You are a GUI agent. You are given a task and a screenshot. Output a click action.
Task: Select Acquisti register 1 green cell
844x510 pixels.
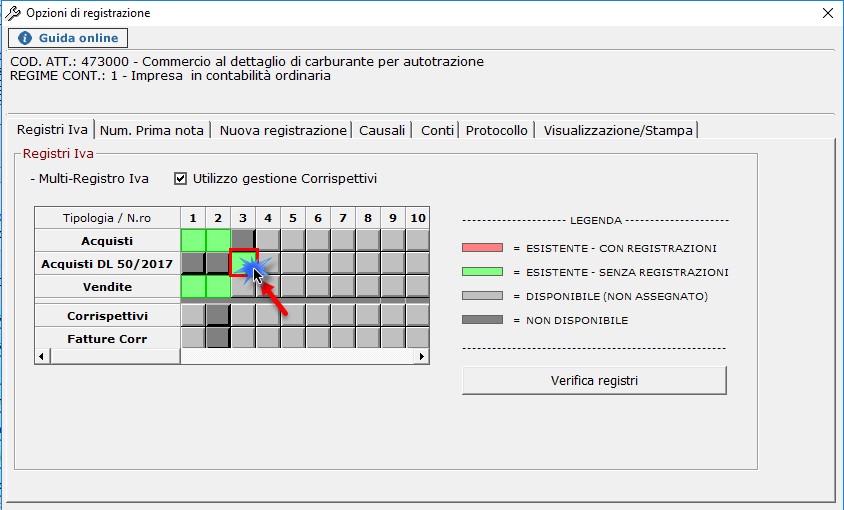coord(193,240)
